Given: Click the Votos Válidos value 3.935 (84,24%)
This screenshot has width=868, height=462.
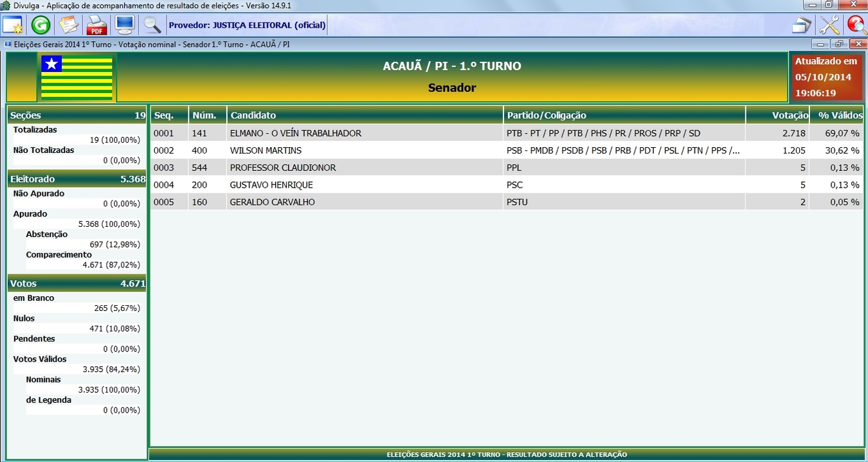Looking at the screenshot, I should click(x=111, y=369).
